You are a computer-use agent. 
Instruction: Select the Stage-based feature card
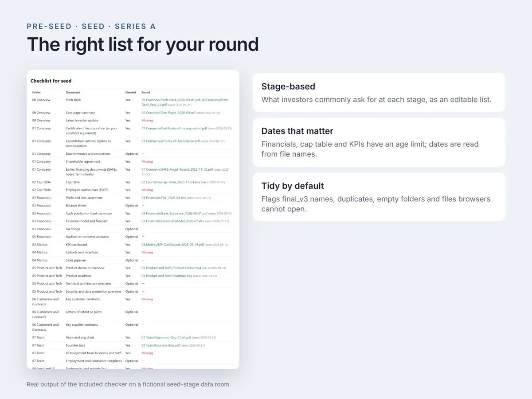click(x=379, y=92)
